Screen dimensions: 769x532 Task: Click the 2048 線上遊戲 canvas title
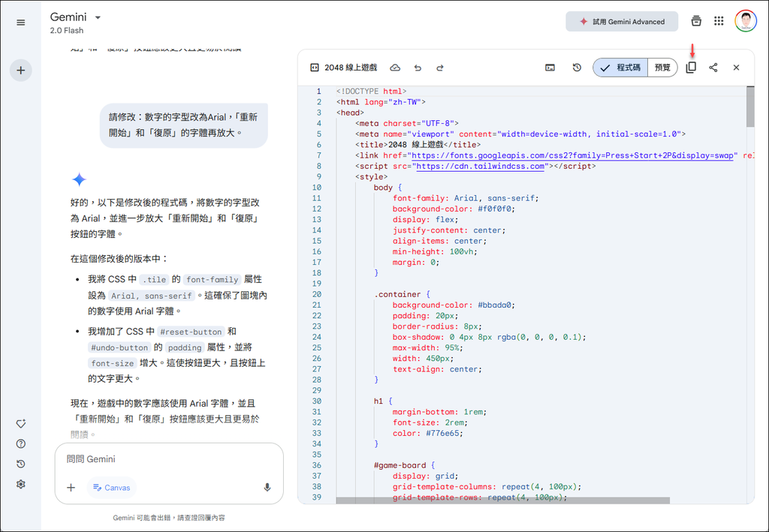[x=351, y=68]
